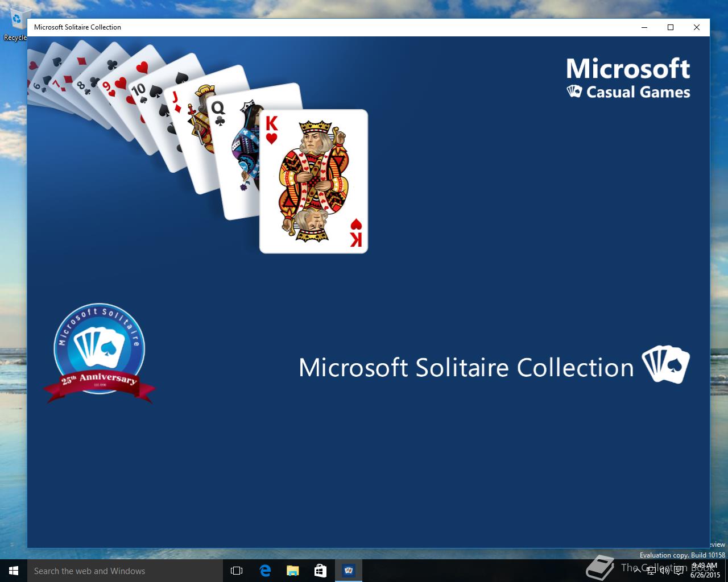Select the Solitaire Collection taskbar icon
The image size is (728, 582).
click(348, 571)
